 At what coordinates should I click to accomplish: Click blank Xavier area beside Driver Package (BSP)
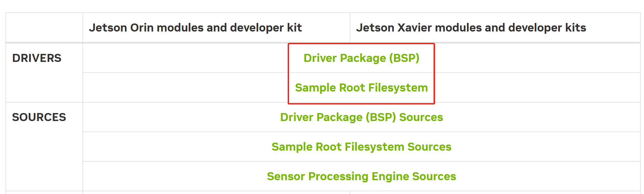coord(537,58)
